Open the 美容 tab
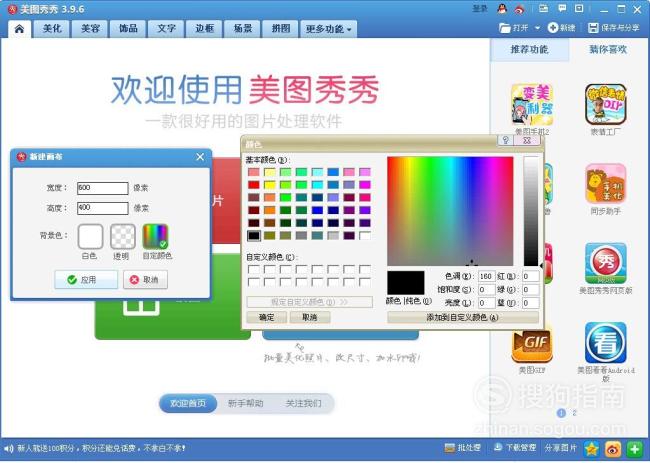 (90, 29)
